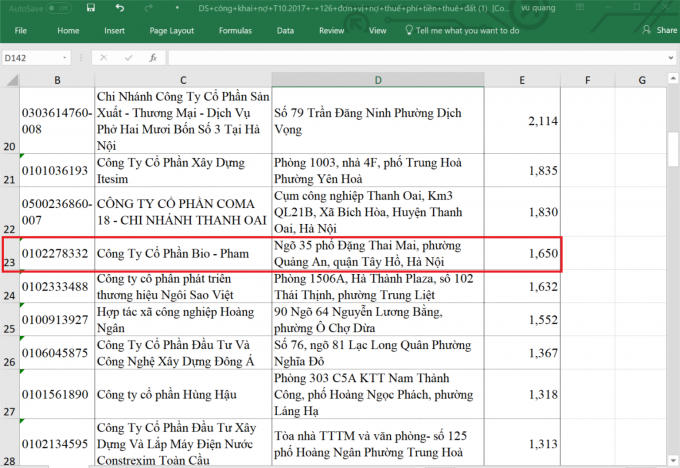
Task: Click cell with value 2,114
Action: click(x=522, y=120)
